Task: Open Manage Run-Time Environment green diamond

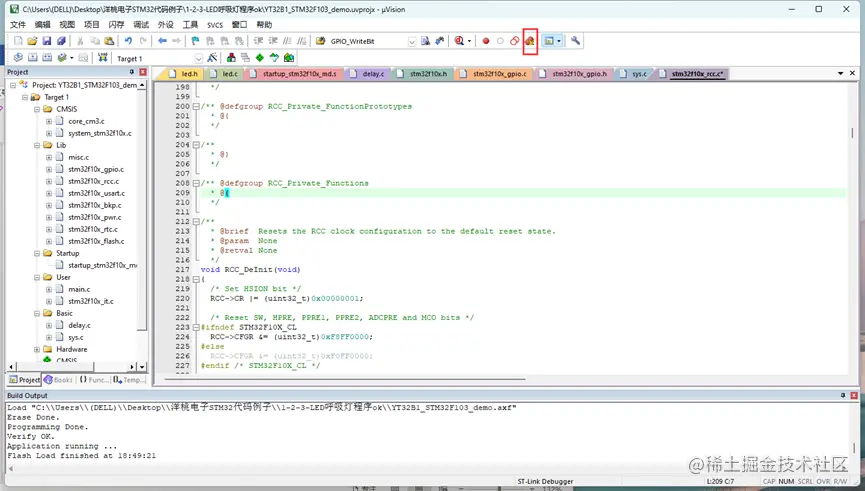Action: coord(260,57)
